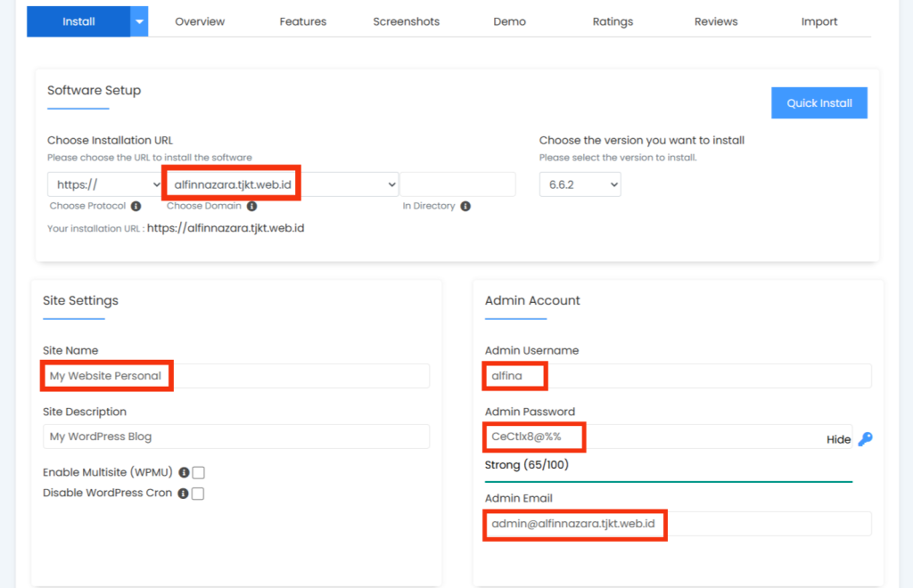Open the version 6.6.2 dropdown
913x588 pixels.
[x=580, y=184]
